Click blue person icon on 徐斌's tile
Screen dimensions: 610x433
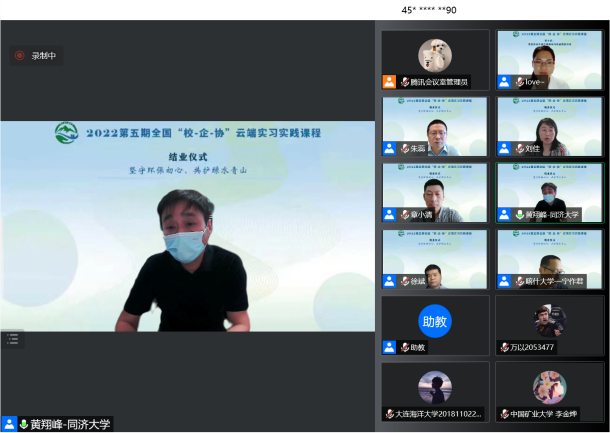coord(389,281)
